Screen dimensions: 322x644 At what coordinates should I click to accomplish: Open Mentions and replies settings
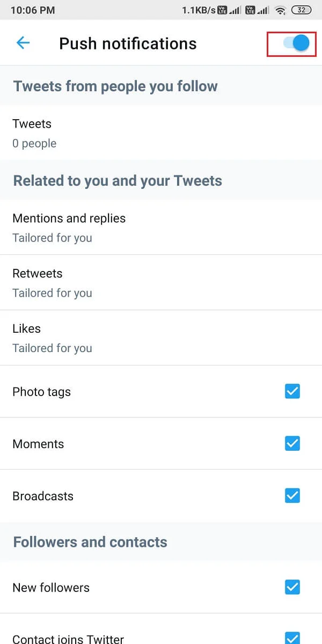coord(161,228)
